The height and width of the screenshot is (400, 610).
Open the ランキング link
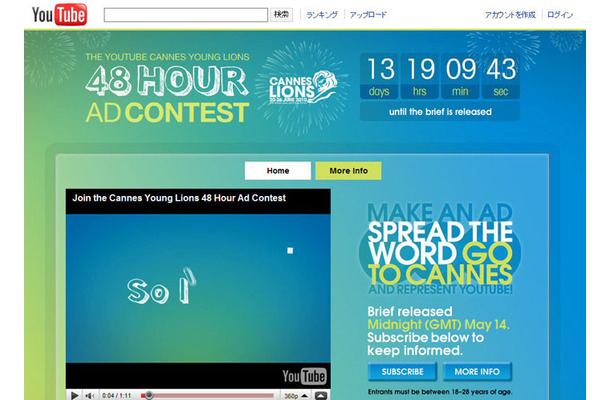point(322,15)
